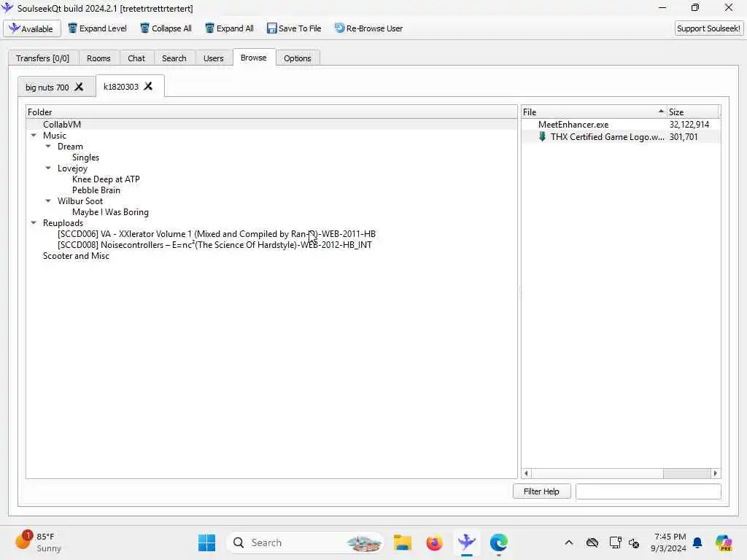Collapse the Music folder
747x560 pixels.
pyautogui.click(x=34, y=136)
